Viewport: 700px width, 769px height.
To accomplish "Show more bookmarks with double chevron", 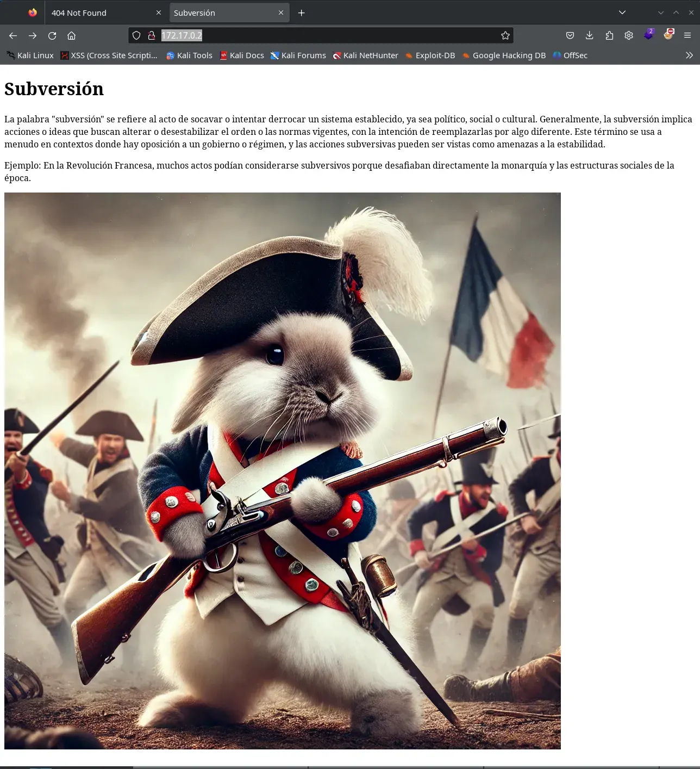I will 689,55.
